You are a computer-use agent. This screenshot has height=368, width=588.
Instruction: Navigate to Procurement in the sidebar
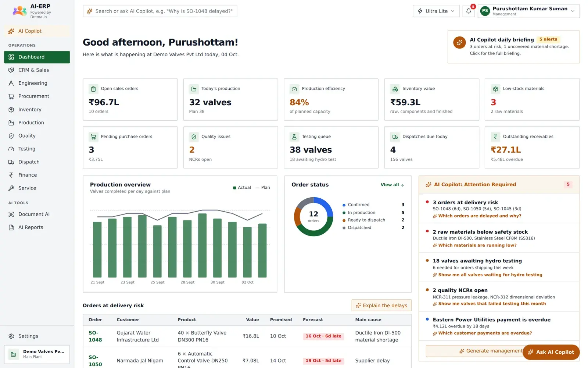[x=37, y=96]
